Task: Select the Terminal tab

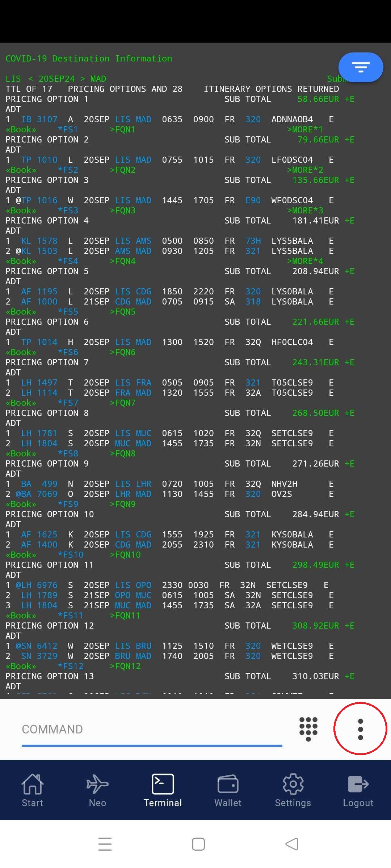Action: [163, 791]
